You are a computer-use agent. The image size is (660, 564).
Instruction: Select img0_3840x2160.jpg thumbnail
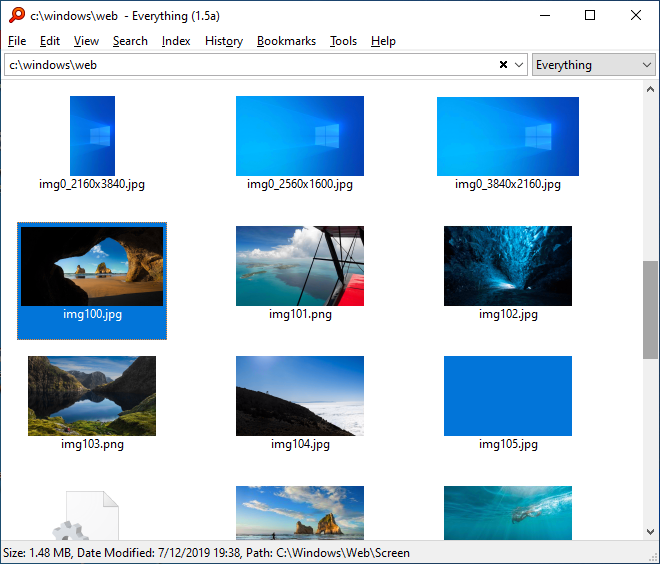508,136
